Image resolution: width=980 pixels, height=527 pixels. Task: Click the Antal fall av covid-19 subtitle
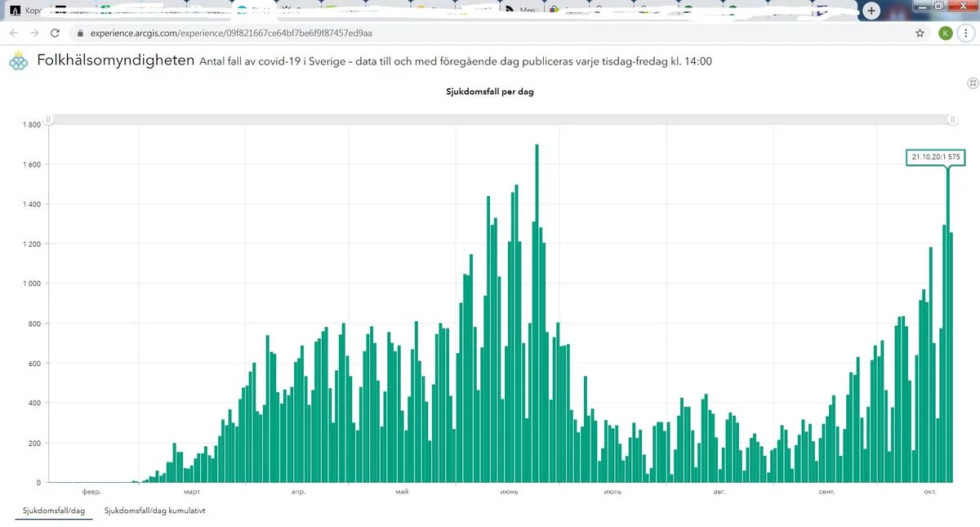[x=456, y=61]
